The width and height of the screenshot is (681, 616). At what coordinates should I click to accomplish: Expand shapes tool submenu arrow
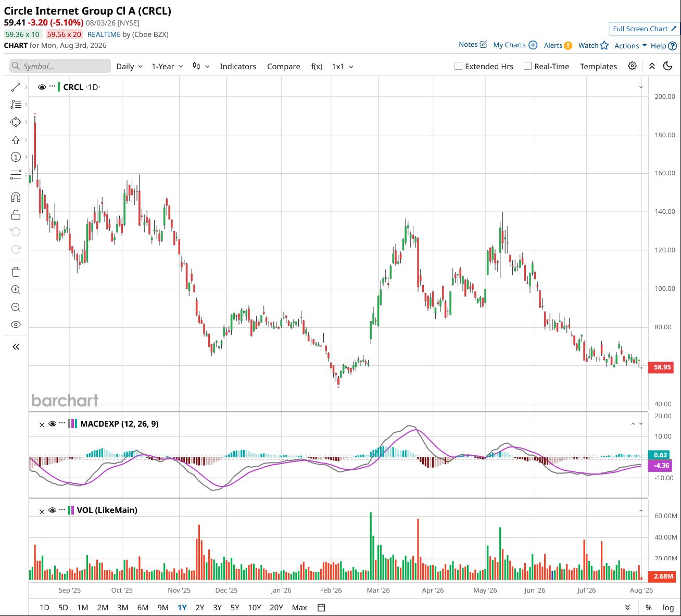pos(26,122)
